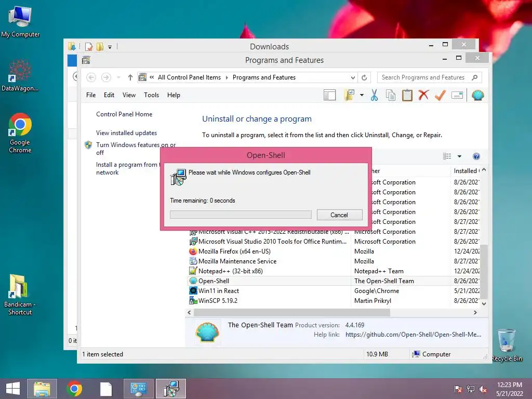The image size is (532, 399).
Task: Open the Help menu
Action: point(174,96)
